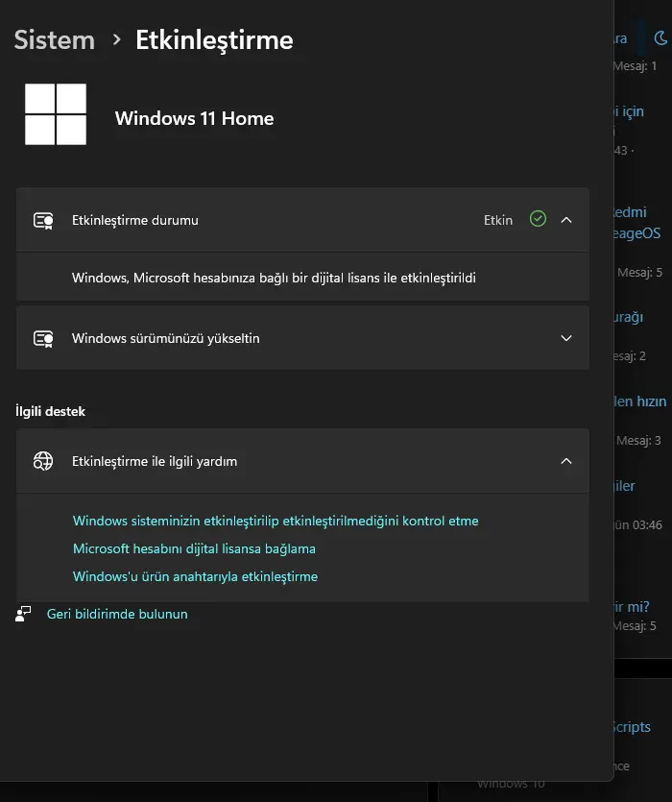Screen dimensions: 672x802
Task: Click Etkinleştirme ile ilgili yardım label
Action: tap(155, 461)
